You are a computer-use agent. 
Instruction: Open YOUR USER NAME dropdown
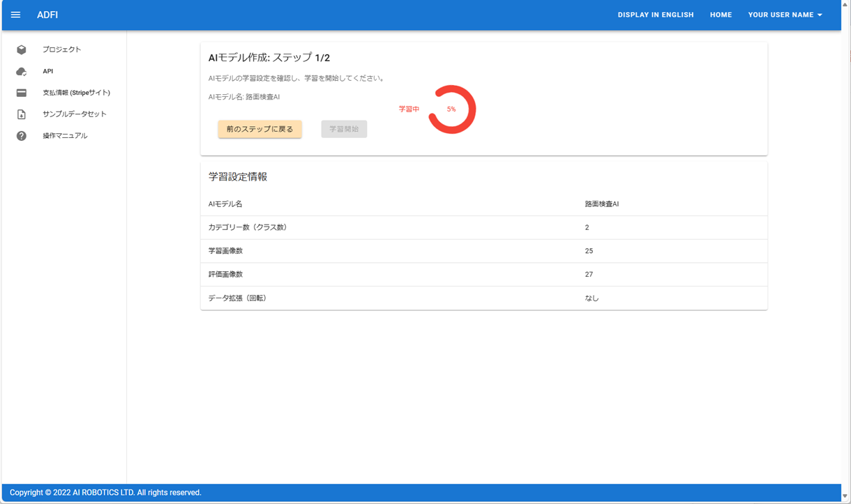[x=785, y=15]
